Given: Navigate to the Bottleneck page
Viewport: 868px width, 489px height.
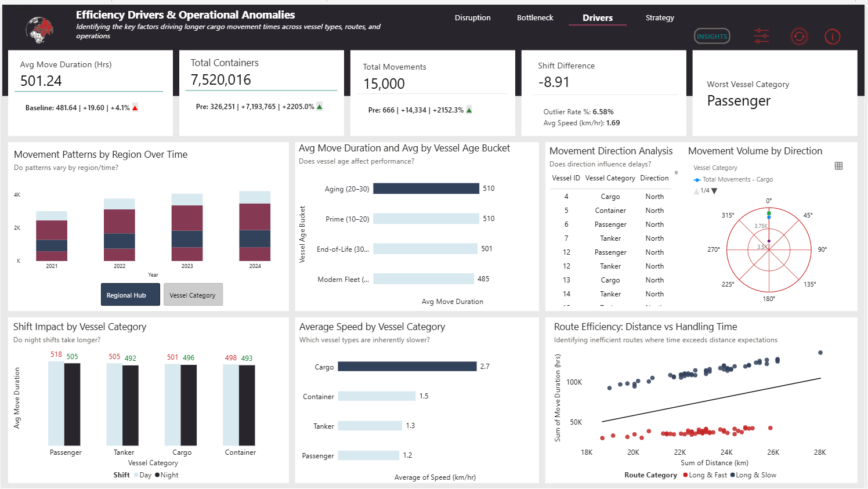Looking at the screenshot, I should (535, 18).
